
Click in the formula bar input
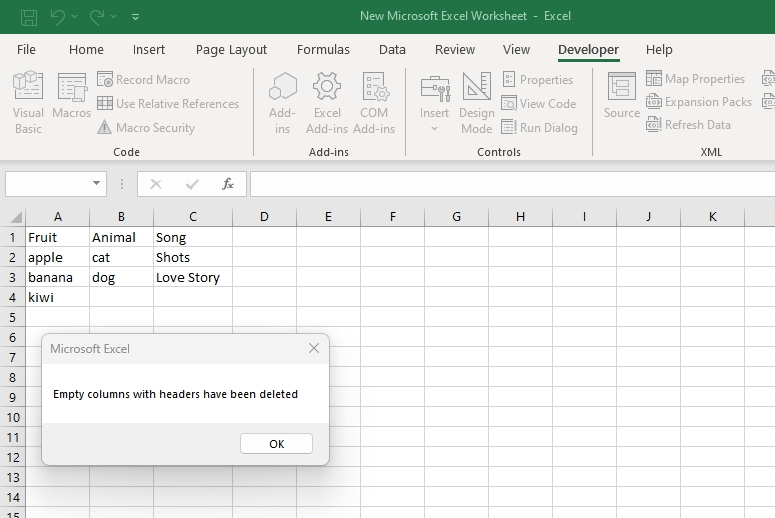tap(512, 184)
